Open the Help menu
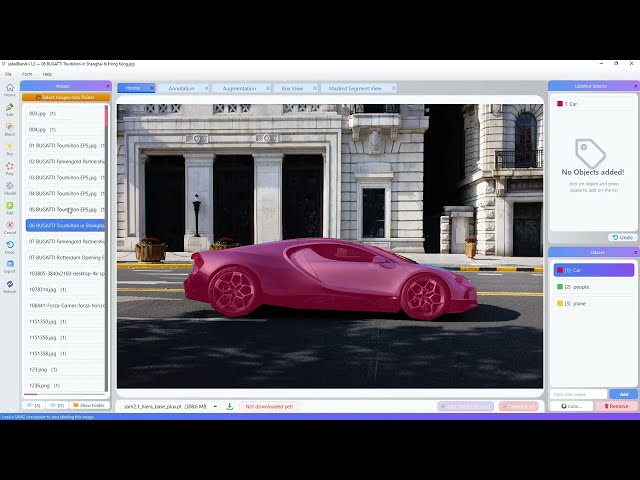Image resolution: width=640 pixels, height=480 pixels. [x=47, y=74]
